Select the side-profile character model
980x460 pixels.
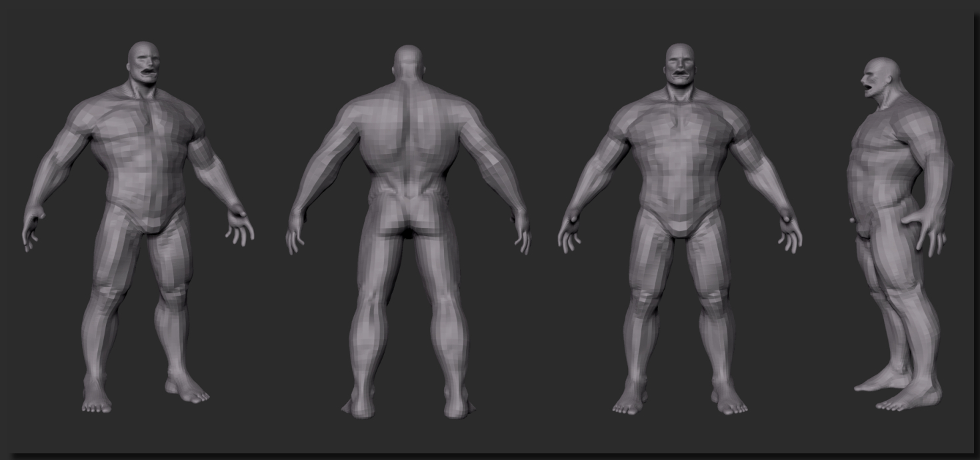(899, 233)
